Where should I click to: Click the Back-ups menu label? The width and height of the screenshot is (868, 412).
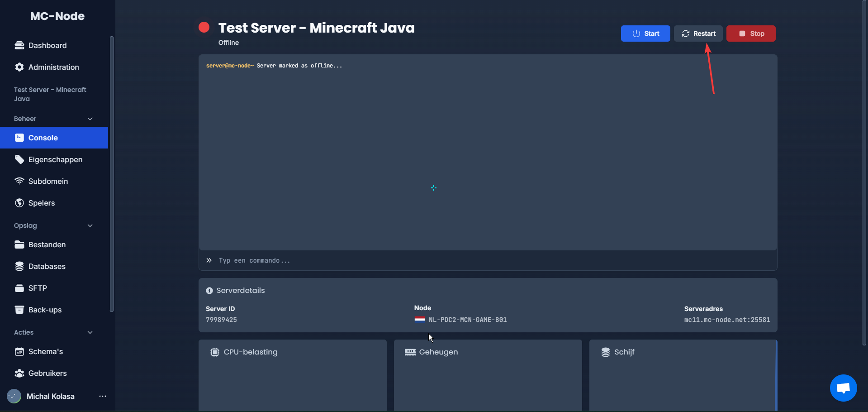coord(45,310)
